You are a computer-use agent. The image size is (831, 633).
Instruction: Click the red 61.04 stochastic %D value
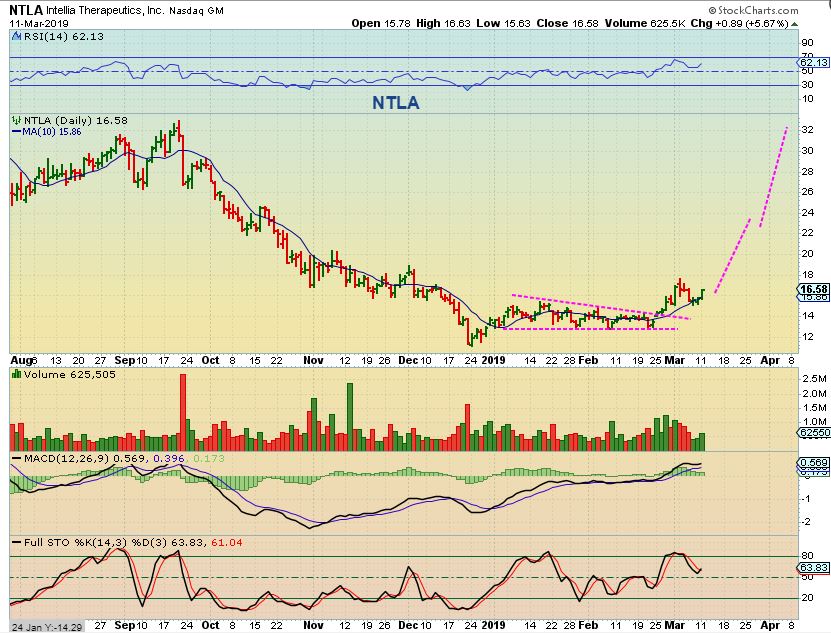227,543
